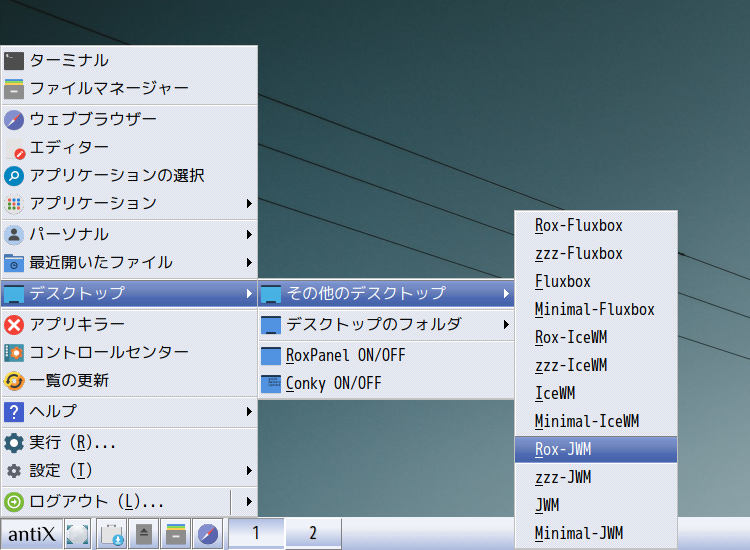Open the ターミナル terminal icon

pyautogui.click(x=14, y=61)
